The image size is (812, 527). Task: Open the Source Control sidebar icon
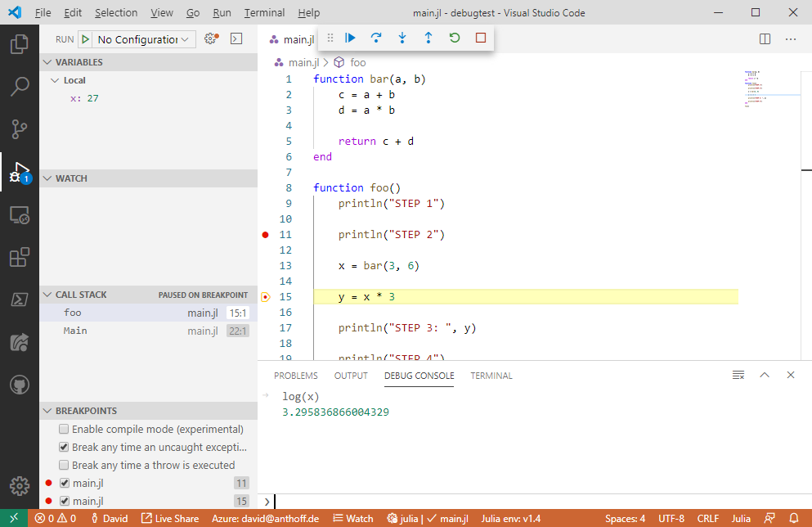point(18,128)
